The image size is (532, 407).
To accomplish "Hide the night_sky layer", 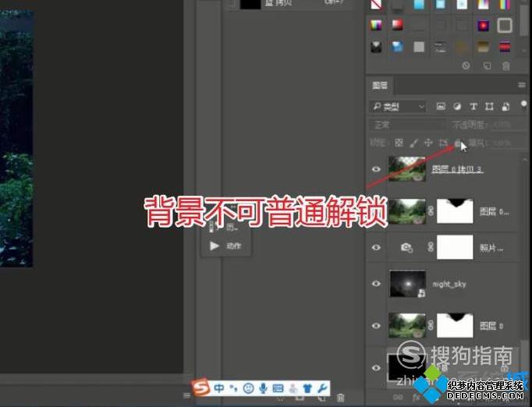I will [376, 283].
